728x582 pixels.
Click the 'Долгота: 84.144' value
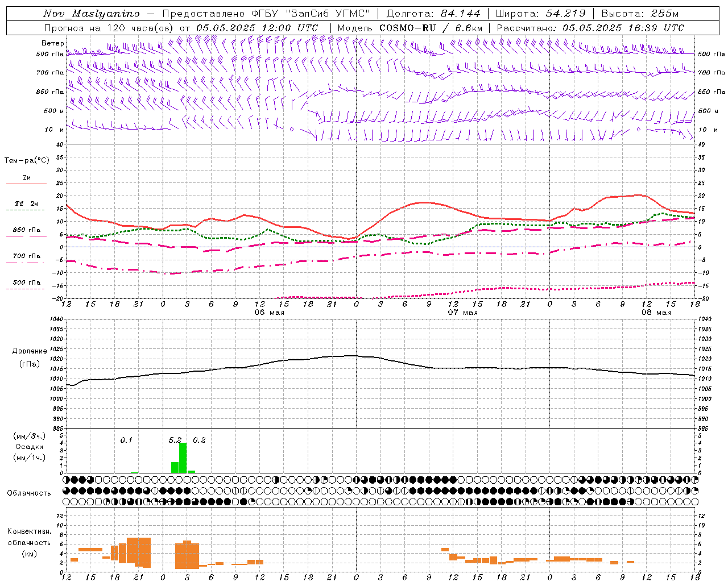click(433, 14)
